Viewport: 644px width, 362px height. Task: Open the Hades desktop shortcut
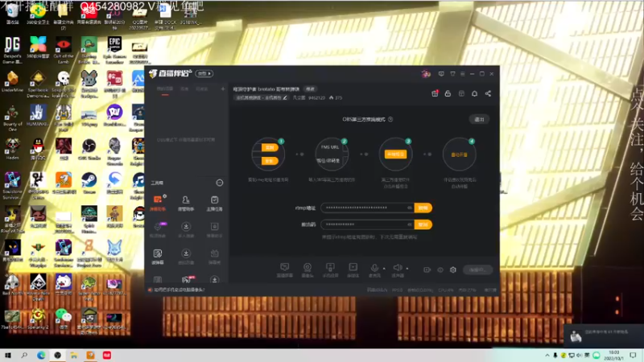[x=12, y=150]
